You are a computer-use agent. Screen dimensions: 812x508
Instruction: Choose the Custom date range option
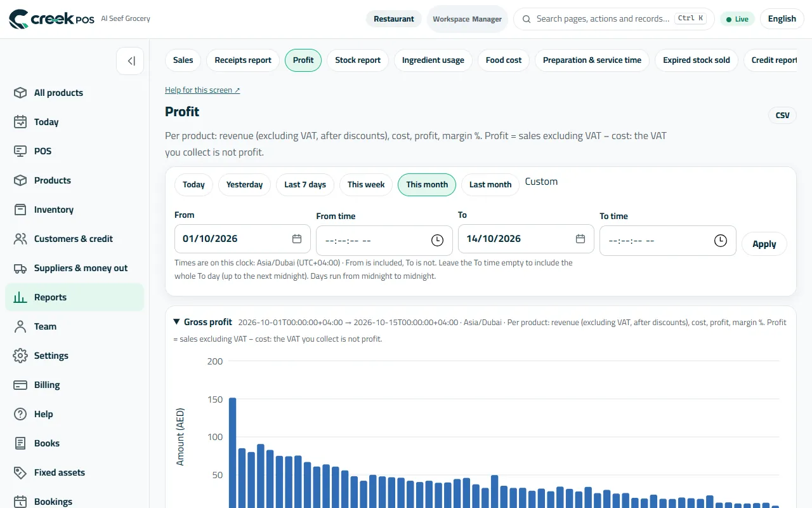(x=541, y=182)
